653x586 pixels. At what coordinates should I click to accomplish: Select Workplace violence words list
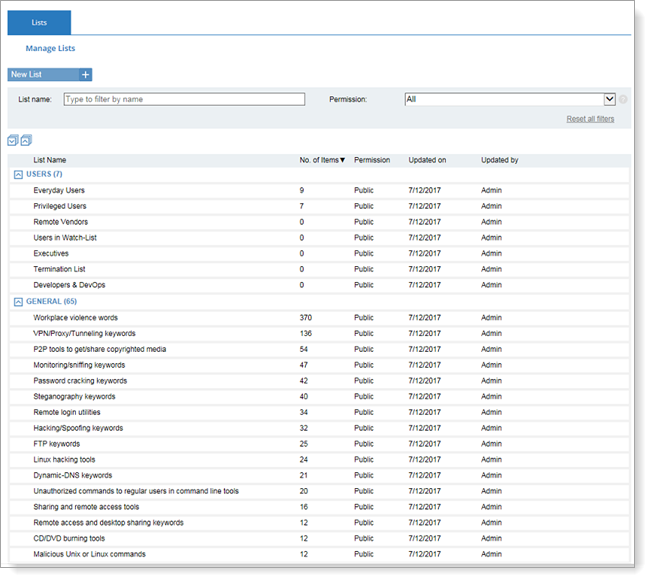[75, 318]
